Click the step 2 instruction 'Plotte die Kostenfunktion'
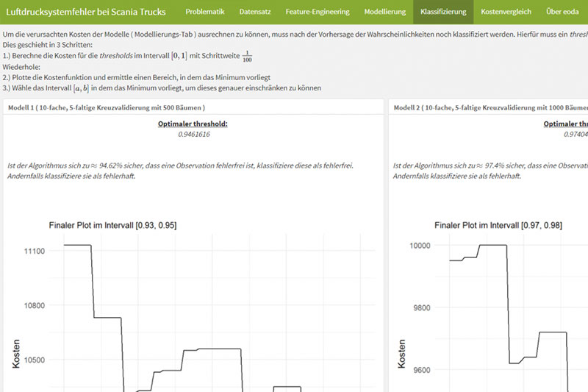The width and height of the screenshot is (588, 392). coord(137,78)
